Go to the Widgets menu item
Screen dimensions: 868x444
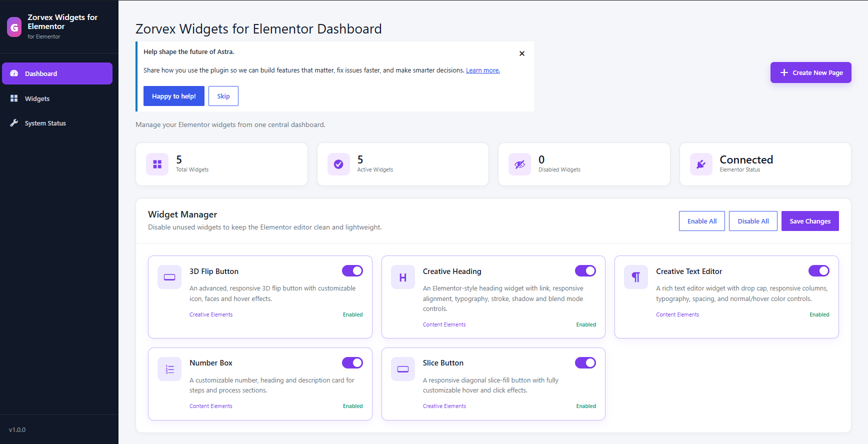click(x=57, y=98)
